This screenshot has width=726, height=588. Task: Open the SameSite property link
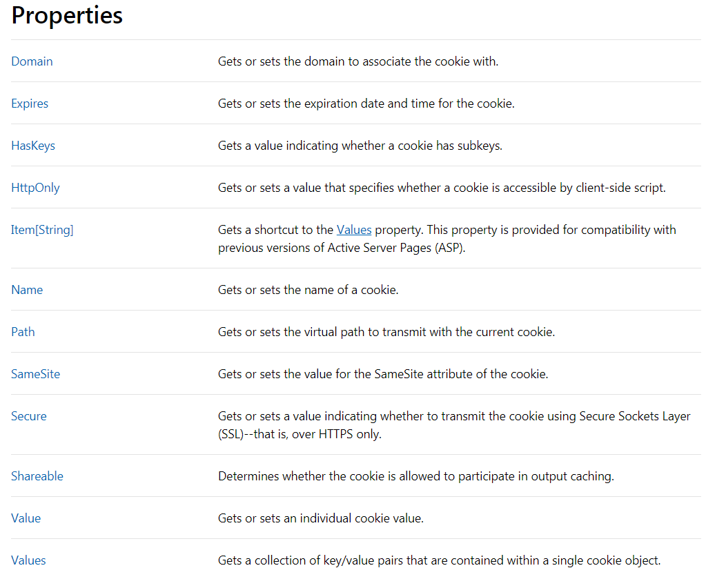point(36,374)
